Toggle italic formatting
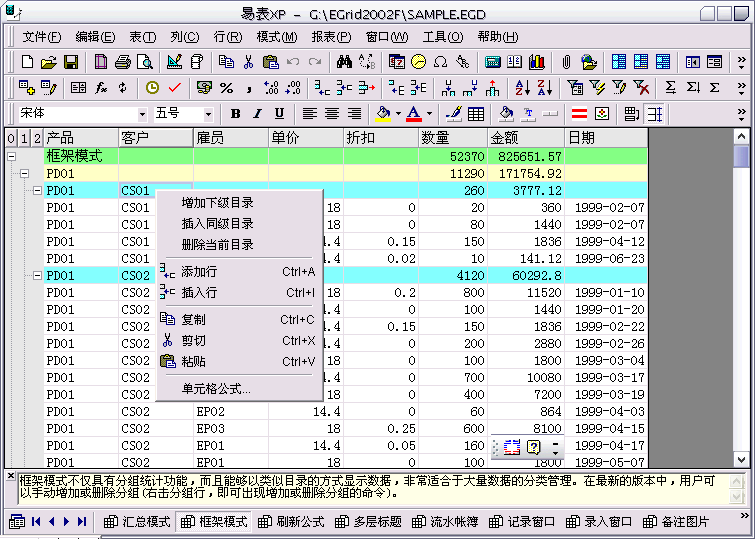 [x=258, y=114]
